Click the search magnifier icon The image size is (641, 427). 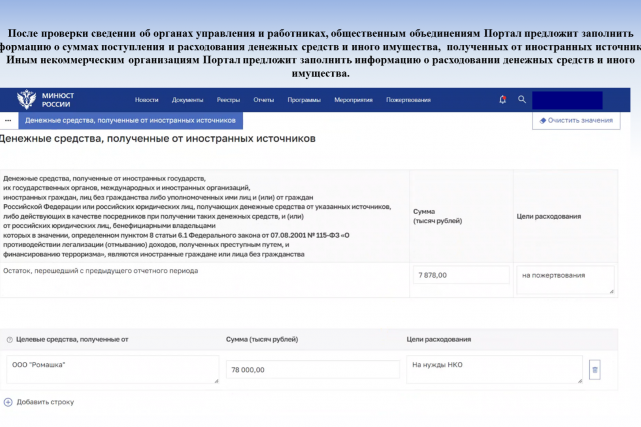(522, 99)
